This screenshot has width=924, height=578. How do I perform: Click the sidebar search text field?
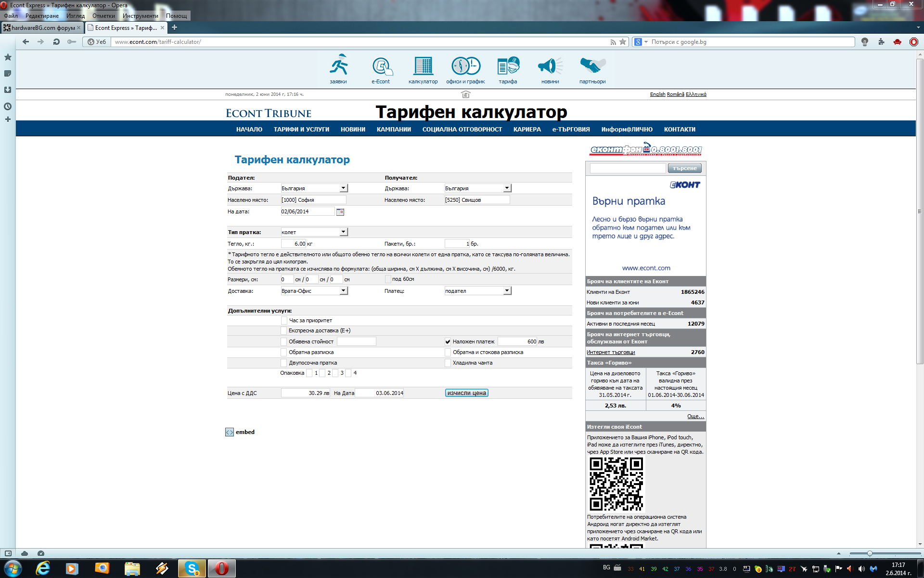(628, 169)
